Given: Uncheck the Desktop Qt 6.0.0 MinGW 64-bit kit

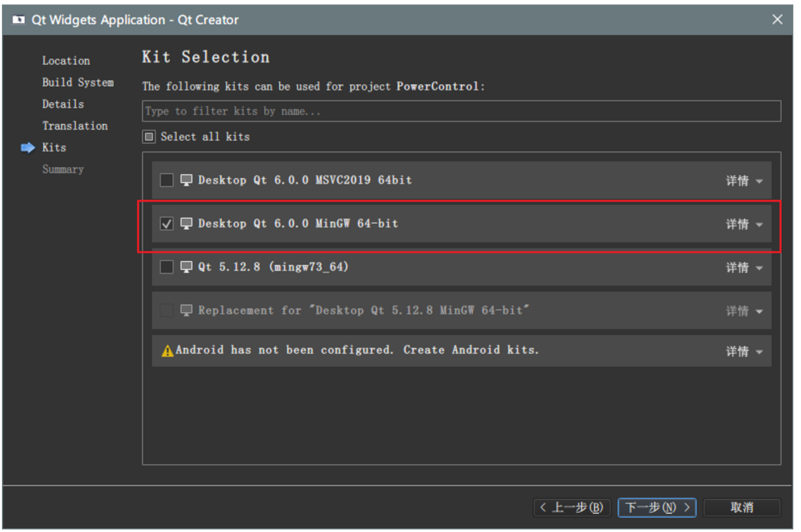Looking at the screenshot, I should coord(167,223).
